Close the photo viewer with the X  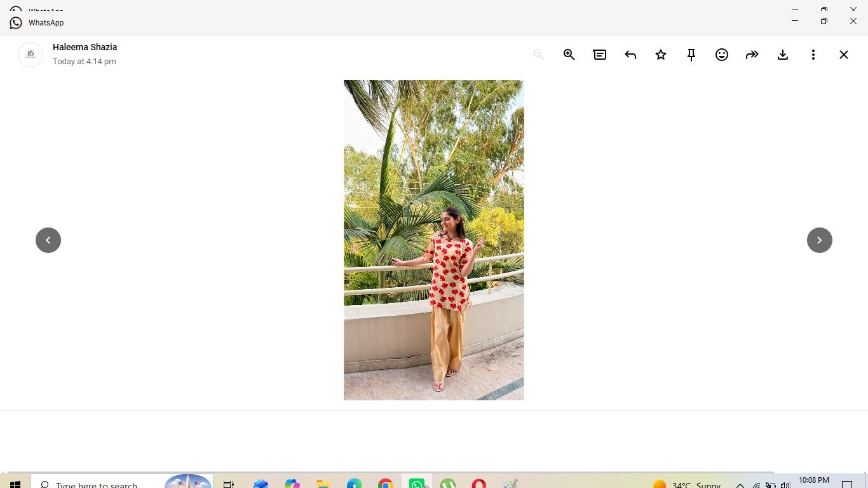click(844, 55)
